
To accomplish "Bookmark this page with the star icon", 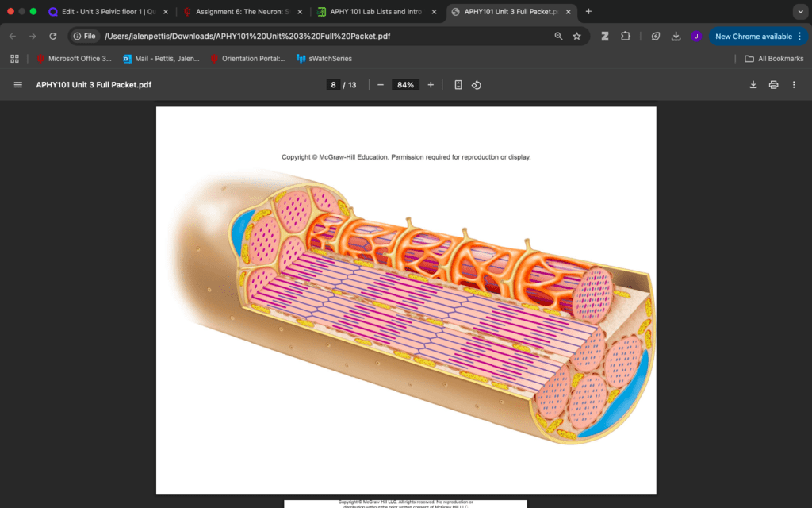I will [x=577, y=37].
